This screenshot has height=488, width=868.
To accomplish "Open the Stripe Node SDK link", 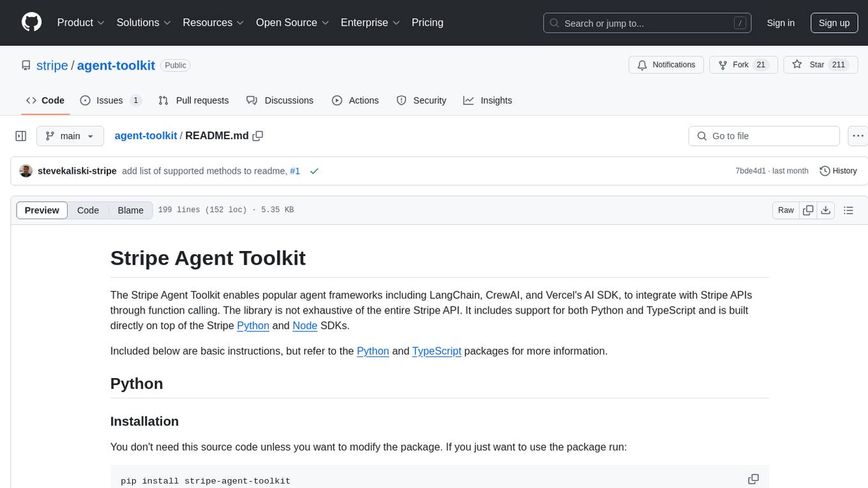I will coord(305,326).
